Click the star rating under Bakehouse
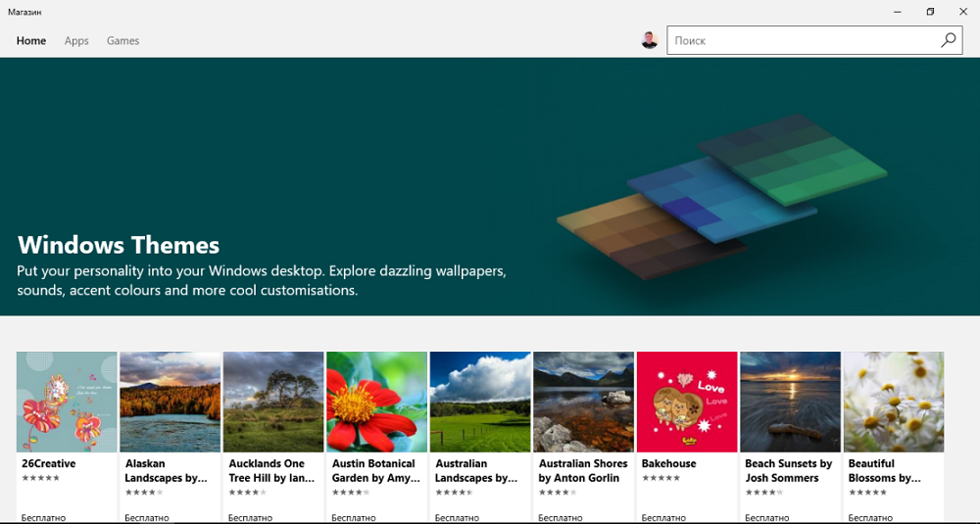Image resolution: width=980 pixels, height=524 pixels. point(661,478)
